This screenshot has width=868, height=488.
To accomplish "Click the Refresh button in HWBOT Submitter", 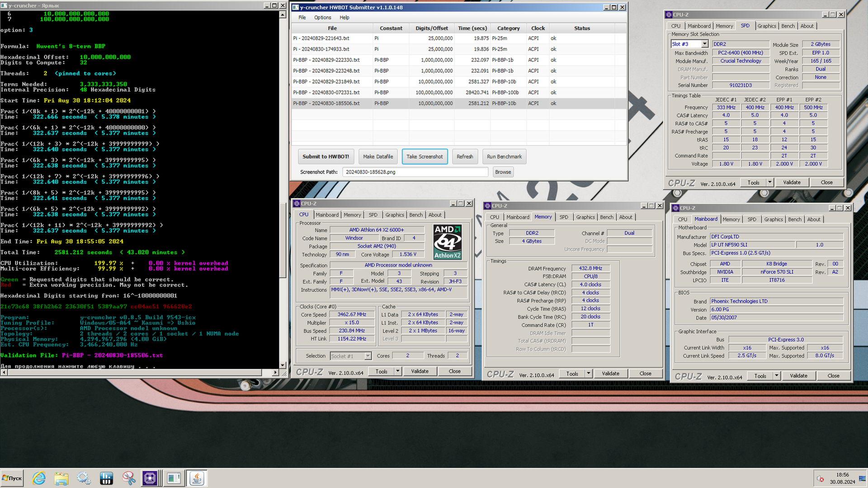I will click(x=465, y=156).
